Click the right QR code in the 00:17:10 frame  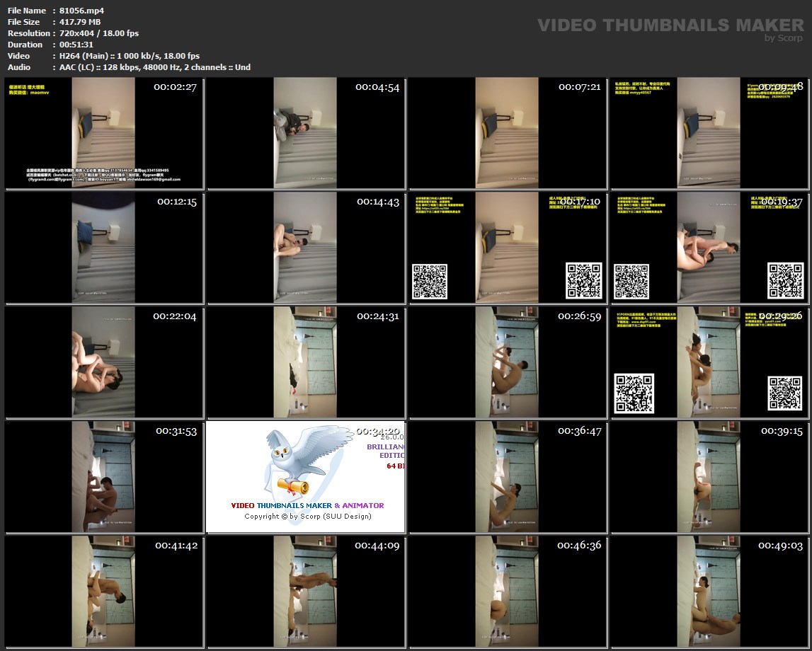[x=583, y=281]
